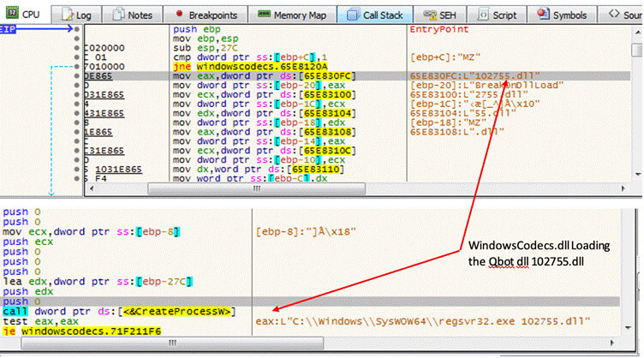Select the push edx instruction
644x358 pixels.
click(x=28, y=291)
